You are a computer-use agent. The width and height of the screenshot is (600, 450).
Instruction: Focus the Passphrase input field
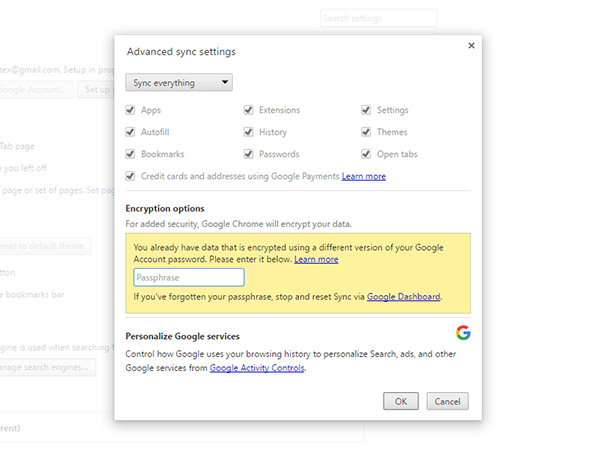click(189, 278)
